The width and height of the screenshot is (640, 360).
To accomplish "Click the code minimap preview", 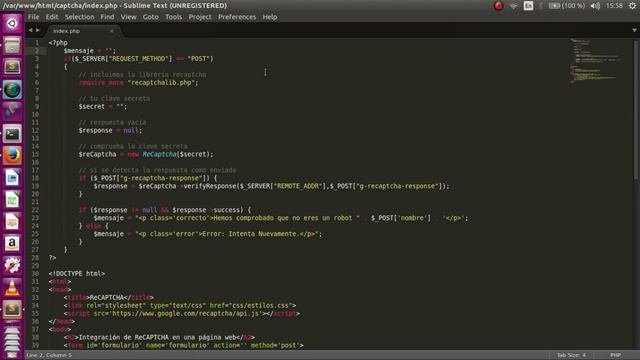I will pos(596,60).
